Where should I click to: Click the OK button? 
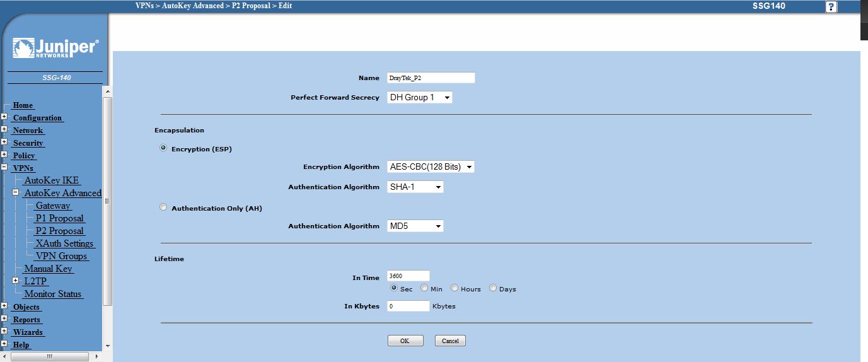click(x=405, y=341)
